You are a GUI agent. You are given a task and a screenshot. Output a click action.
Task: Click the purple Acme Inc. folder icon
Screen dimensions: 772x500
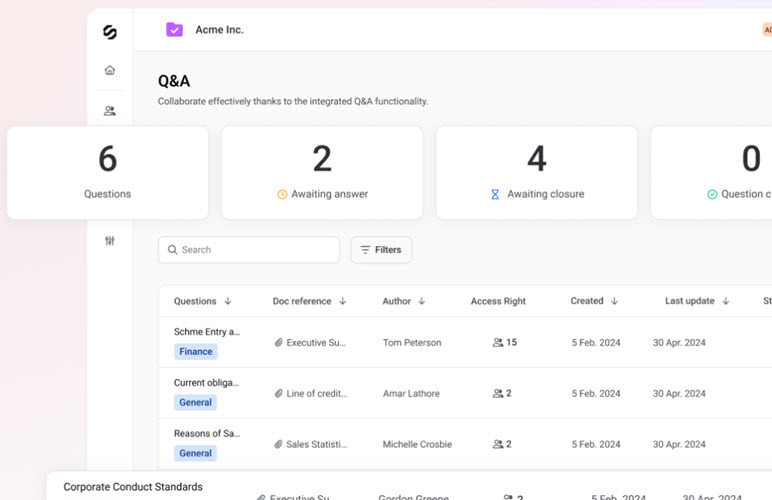(x=174, y=30)
